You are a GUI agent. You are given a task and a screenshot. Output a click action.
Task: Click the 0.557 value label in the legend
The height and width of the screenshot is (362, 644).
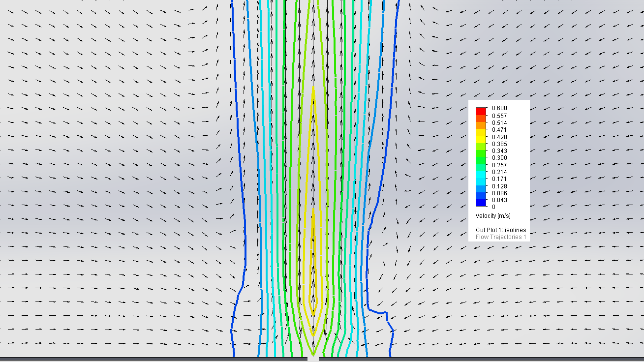[x=500, y=115]
